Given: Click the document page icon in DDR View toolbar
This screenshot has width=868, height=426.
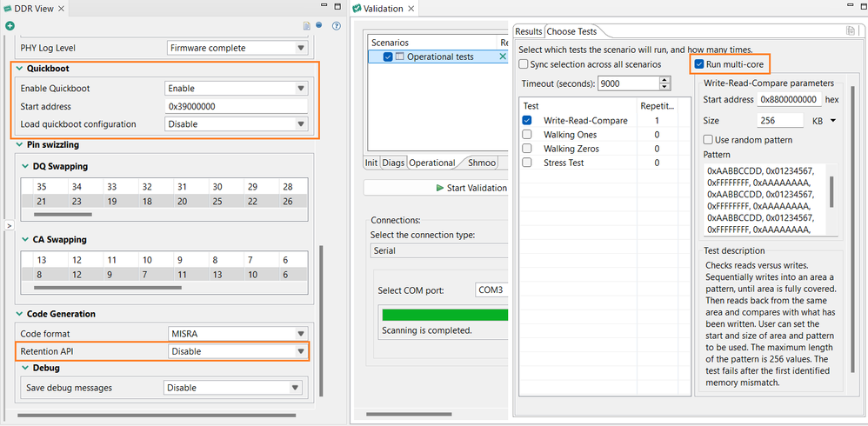Looking at the screenshot, I should point(307,26).
